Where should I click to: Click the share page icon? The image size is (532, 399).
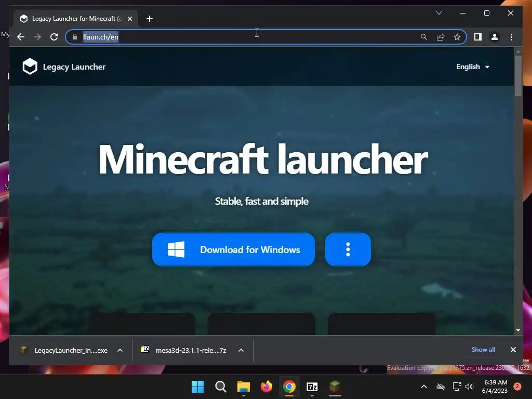tap(441, 37)
